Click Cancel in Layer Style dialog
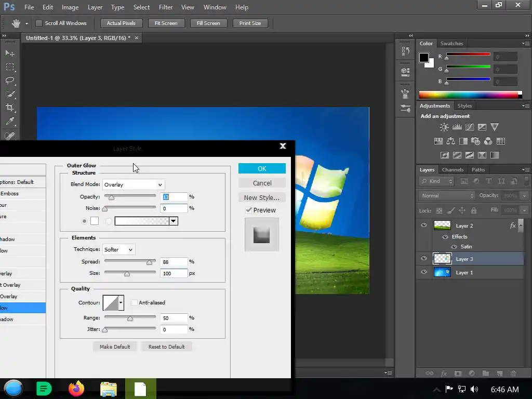 click(x=262, y=183)
